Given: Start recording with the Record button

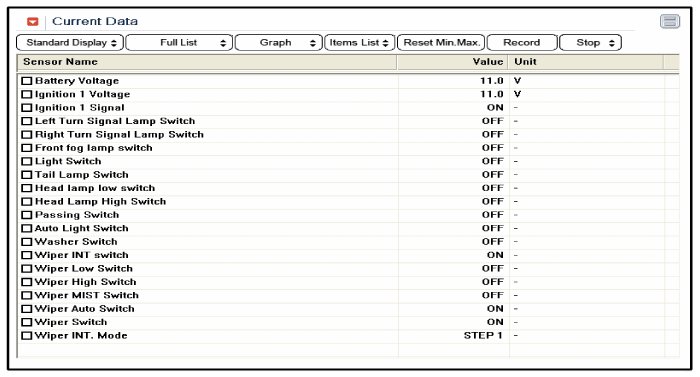Looking at the screenshot, I should 522,43.
